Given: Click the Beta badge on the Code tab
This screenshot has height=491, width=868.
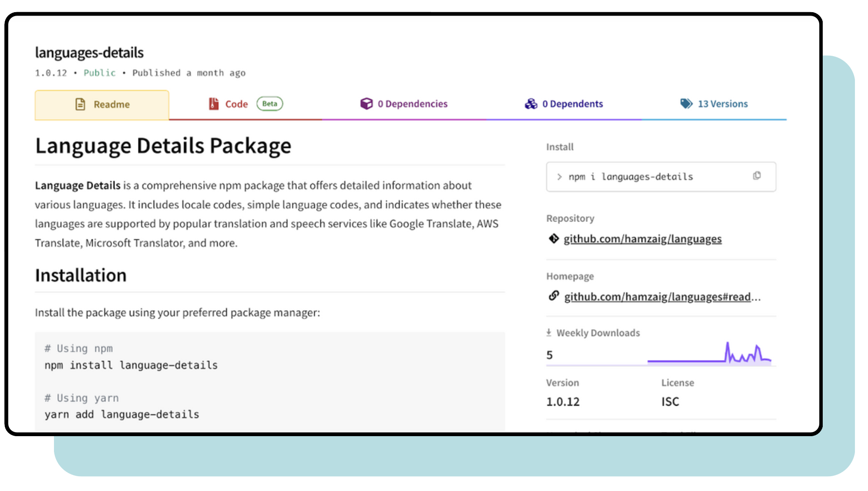Looking at the screenshot, I should click(269, 104).
